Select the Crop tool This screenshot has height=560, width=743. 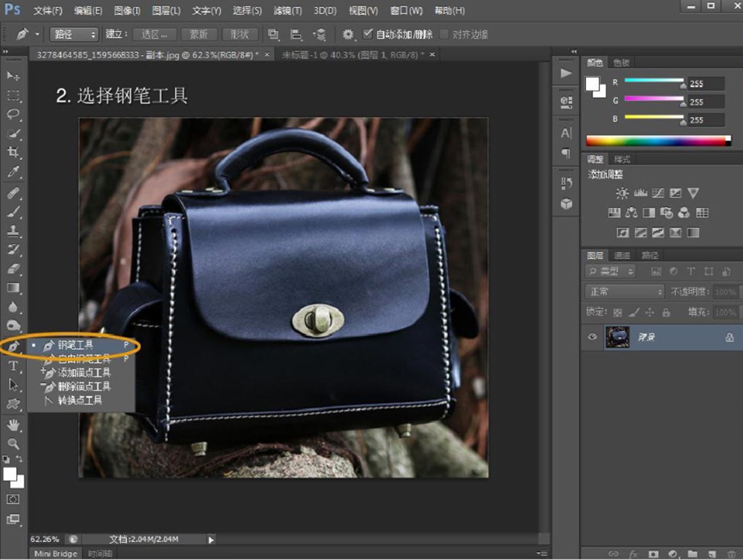point(13,152)
